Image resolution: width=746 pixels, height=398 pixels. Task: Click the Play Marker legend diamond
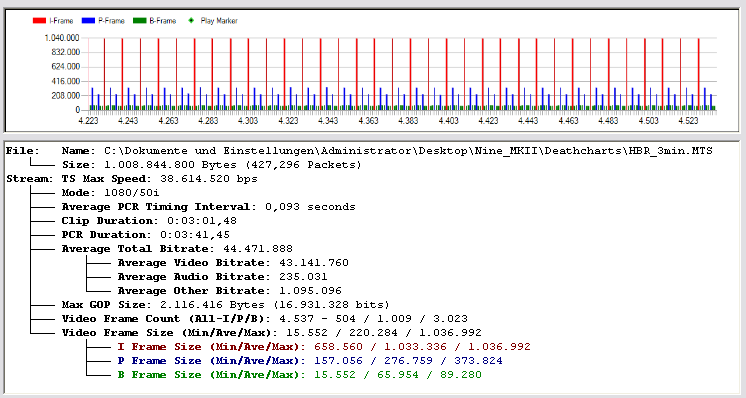tap(192, 21)
